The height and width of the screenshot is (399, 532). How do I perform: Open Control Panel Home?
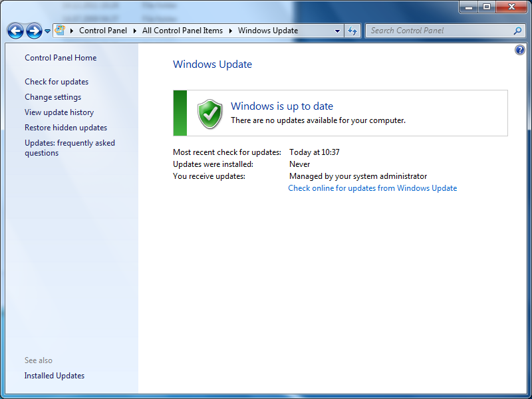click(61, 58)
